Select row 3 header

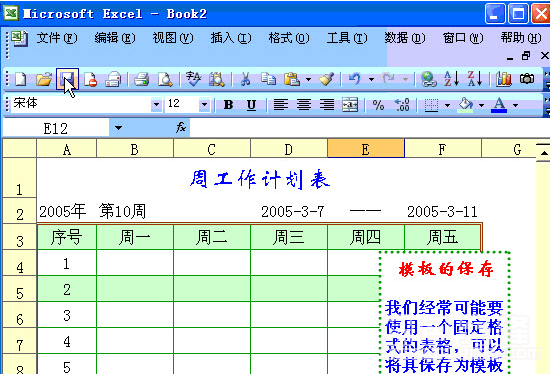[x=19, y=237]
